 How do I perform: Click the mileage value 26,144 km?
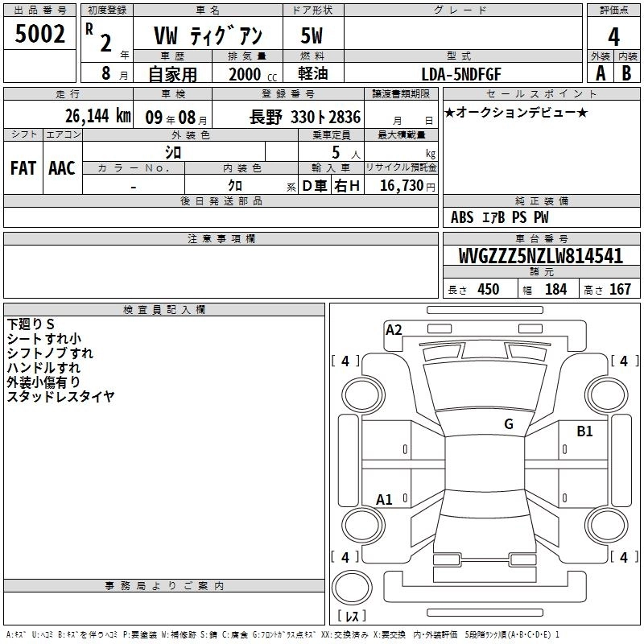97,116
